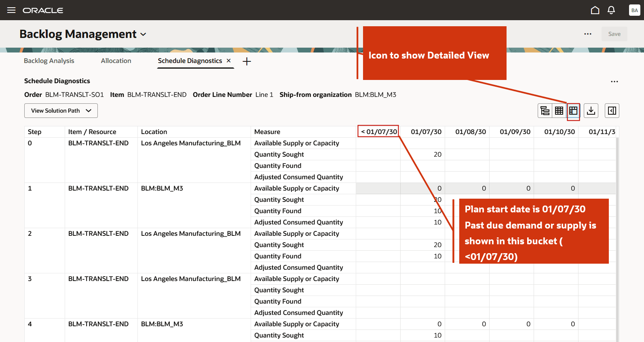Open the hamburger navigation menu
Image resolution: width=644 pixels, height=342 pixels.
click(11, 10)
